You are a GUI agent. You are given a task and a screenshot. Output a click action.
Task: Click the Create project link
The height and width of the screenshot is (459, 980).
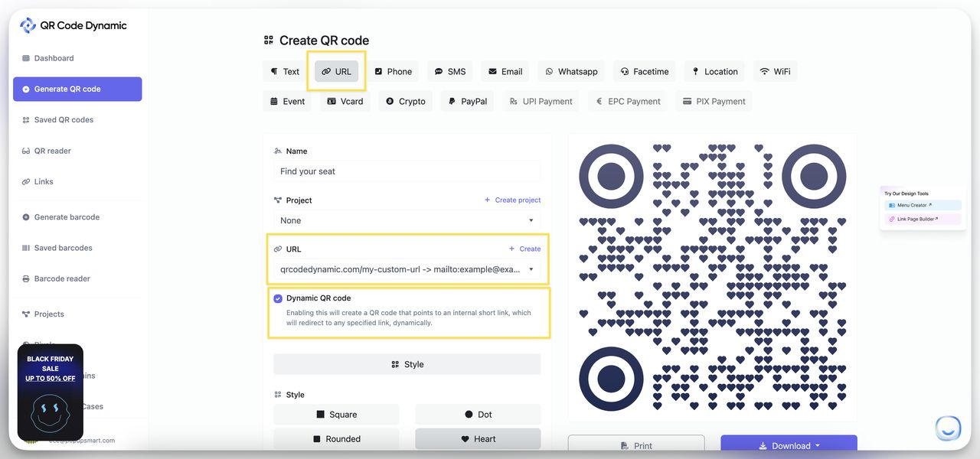click(512, 200)
